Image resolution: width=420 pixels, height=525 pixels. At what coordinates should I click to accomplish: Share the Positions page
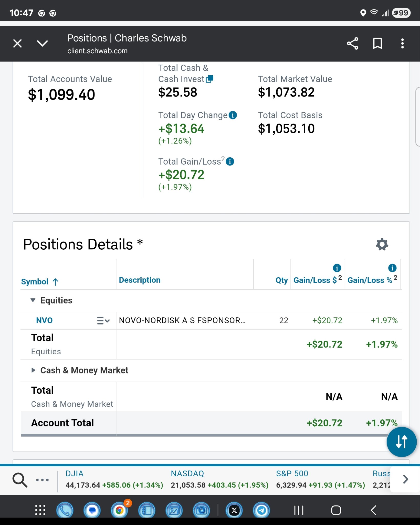353,43
